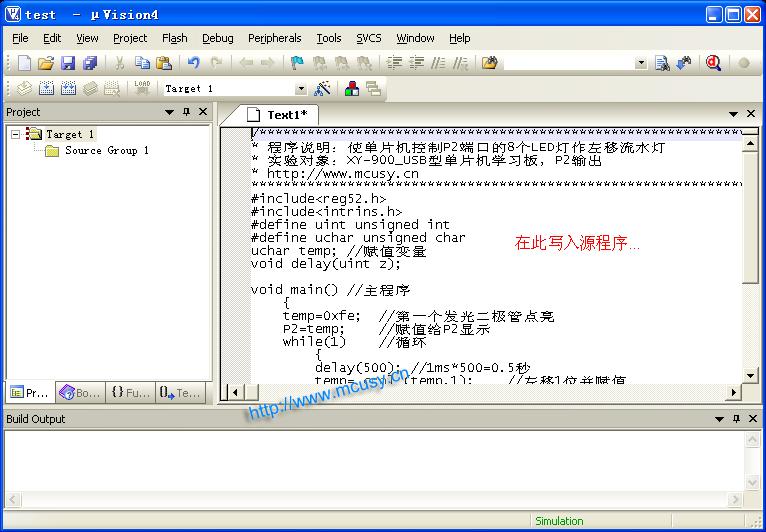Collapse the Target 1 tree node

click(x=16, y=134)
